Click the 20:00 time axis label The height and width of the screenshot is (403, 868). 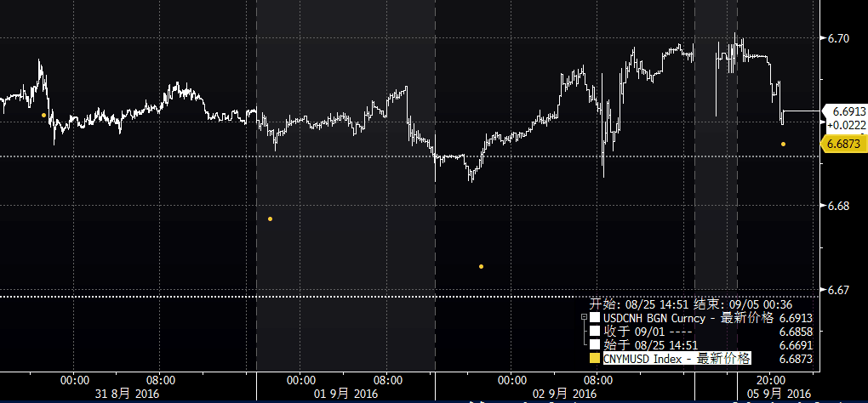(769, 380)
